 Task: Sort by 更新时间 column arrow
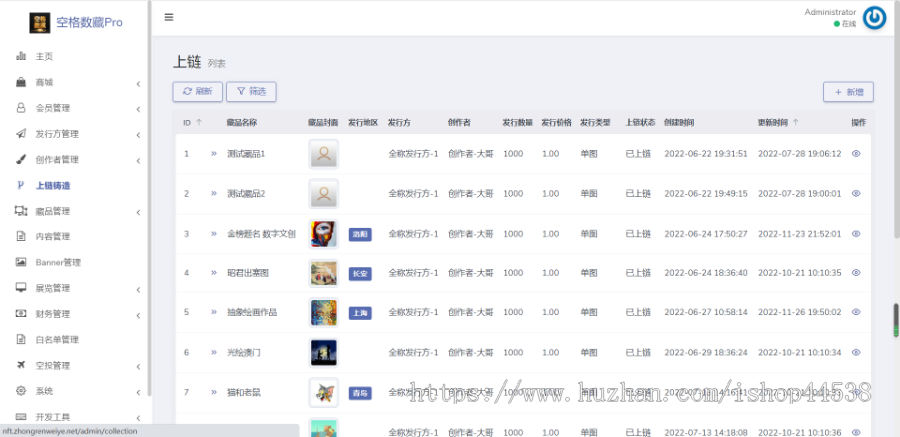(x=796, y=122)
